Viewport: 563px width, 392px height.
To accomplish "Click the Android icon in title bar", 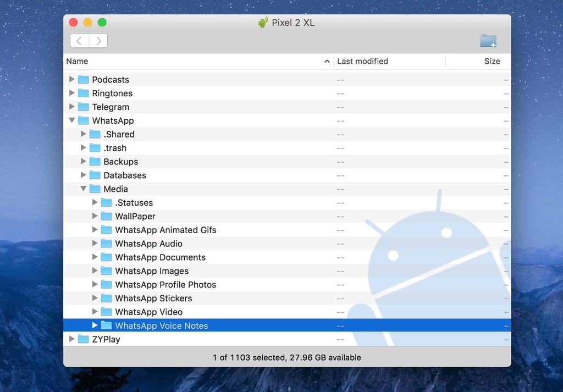I will click(263, 23).
